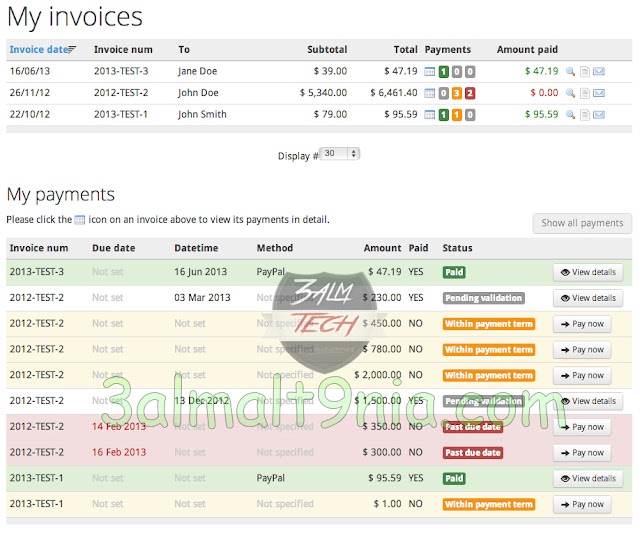
Task: Click red amount paid $ 0.00
Action: [544, 93]
